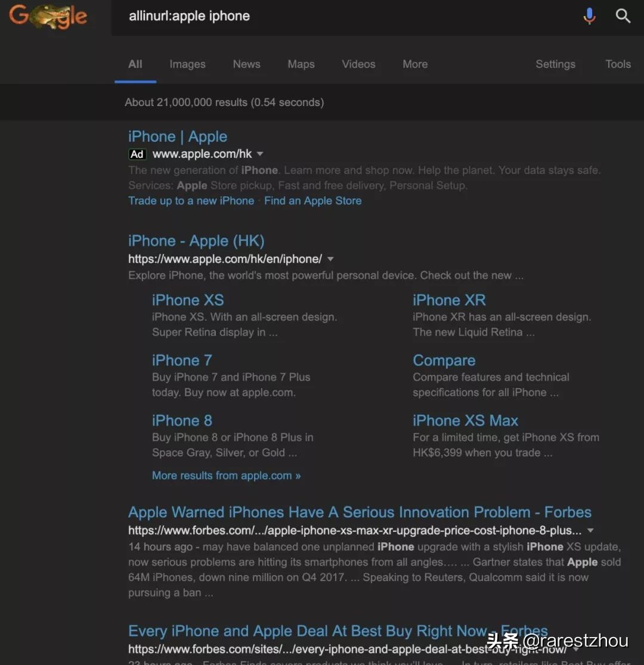This screenshot has width=644, height=665.
Task: Open the dropdown arrow next to the Ad URL
Action: [260, 153]
